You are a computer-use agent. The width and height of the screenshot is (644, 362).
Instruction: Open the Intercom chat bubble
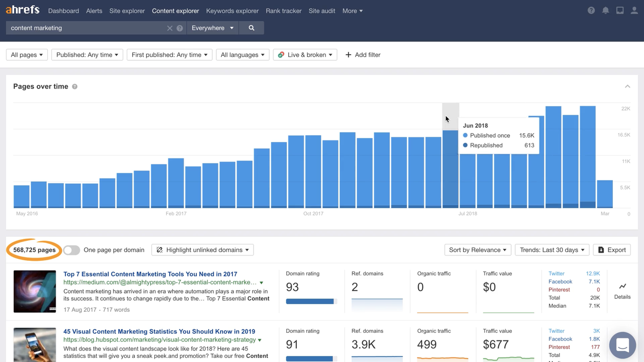[x=622, y=345]
